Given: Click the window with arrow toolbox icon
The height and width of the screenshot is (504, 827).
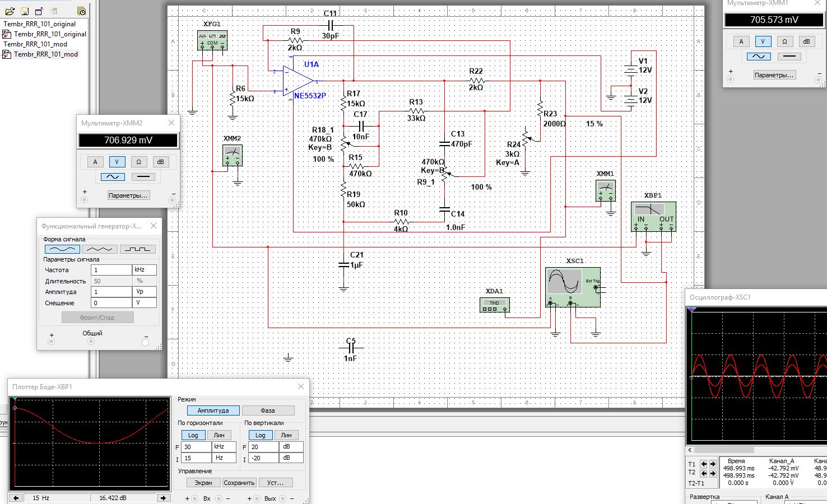Looking at the screenshot, I should 39,11.
